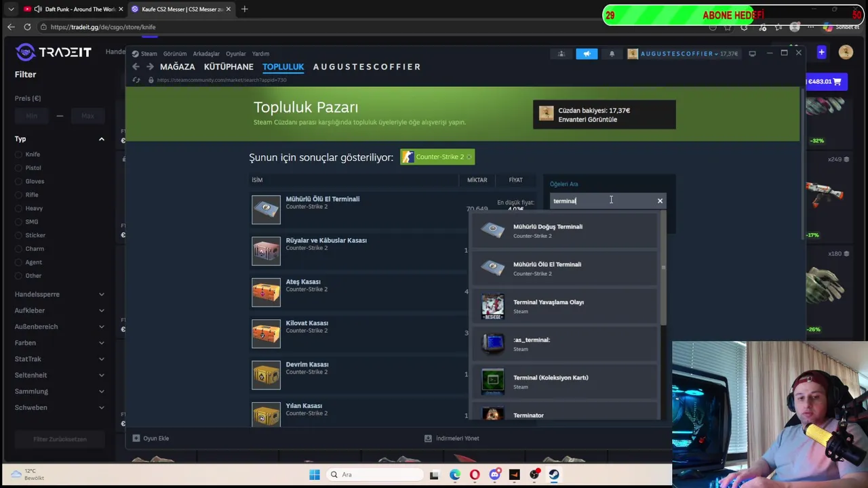
Task: Open Task View in the taskbar
Action: tap(434, 474)
